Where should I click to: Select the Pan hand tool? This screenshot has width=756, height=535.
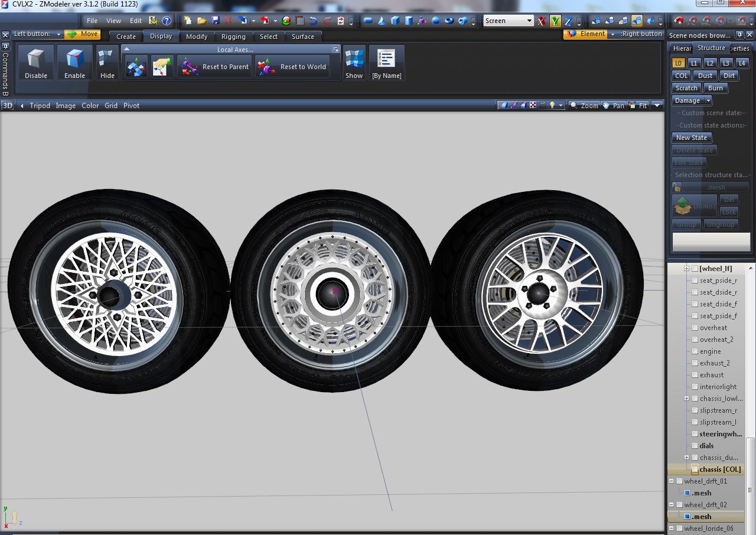(612, 106)
